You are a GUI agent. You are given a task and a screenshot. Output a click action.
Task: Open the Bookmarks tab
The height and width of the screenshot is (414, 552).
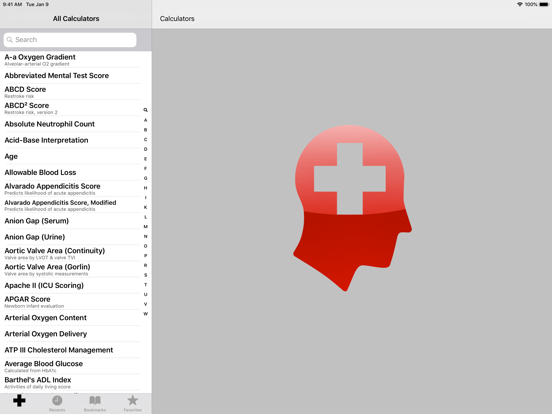tap(95, 403)
